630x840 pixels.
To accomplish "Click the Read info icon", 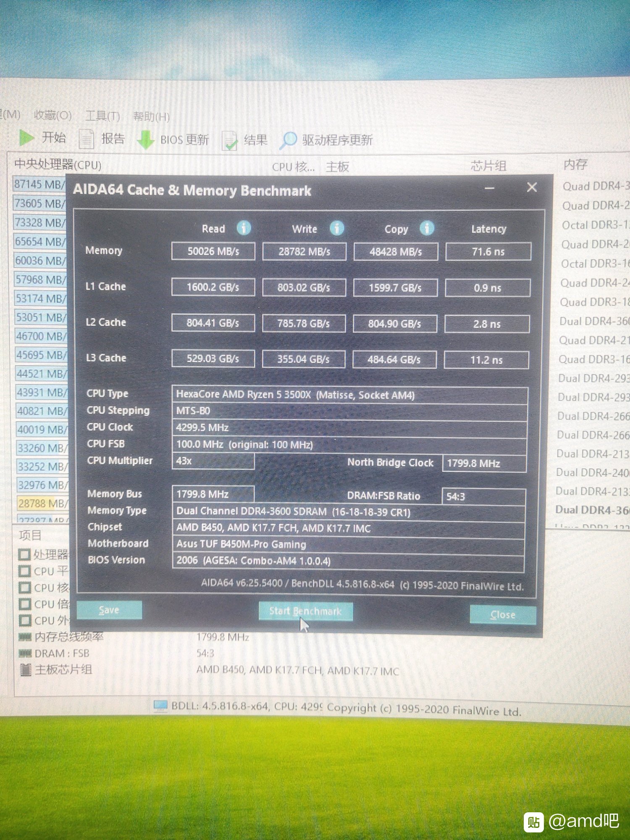I will 244,228.
